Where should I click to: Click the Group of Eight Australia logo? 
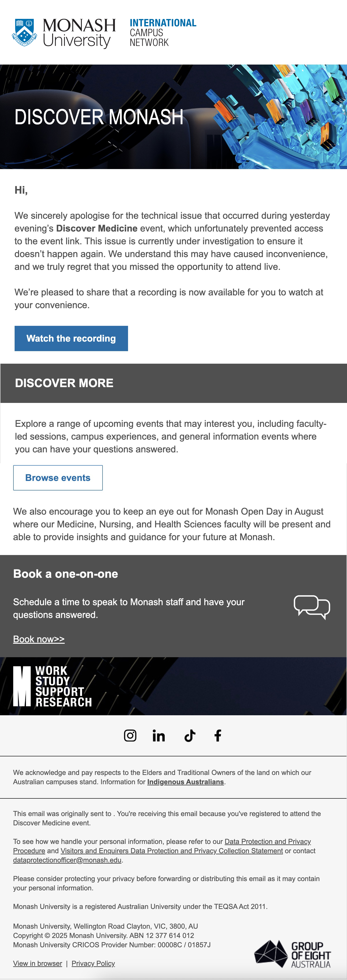pyautogui.click(x=292, y=954)
